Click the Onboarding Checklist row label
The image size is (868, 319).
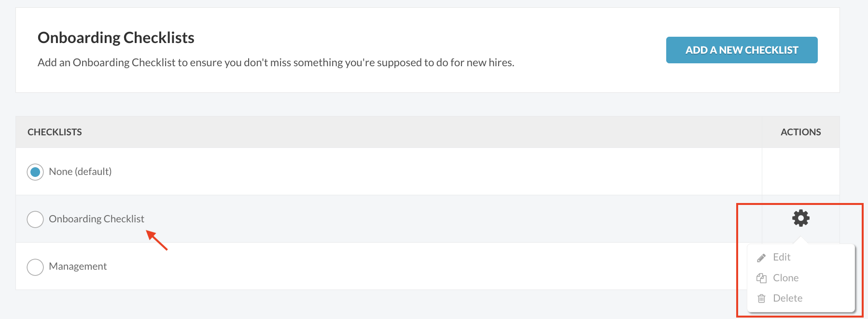97,219
